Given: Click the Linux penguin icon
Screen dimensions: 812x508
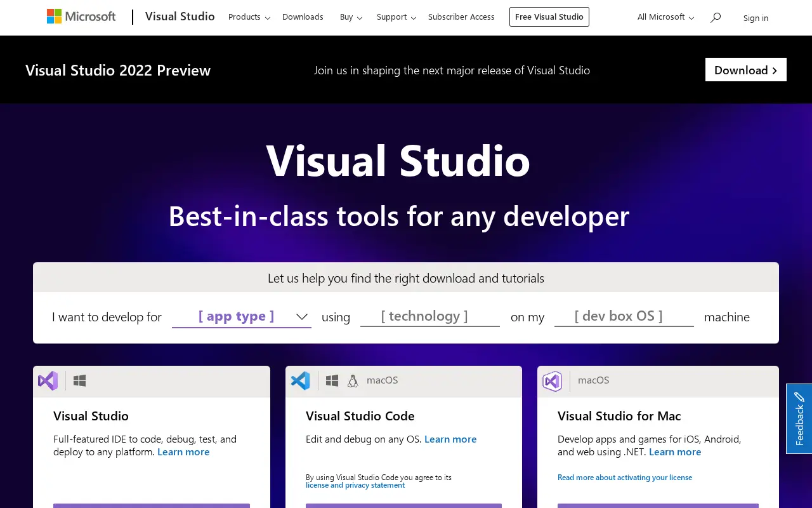Looking at the screenshot, I should point(353,380).
